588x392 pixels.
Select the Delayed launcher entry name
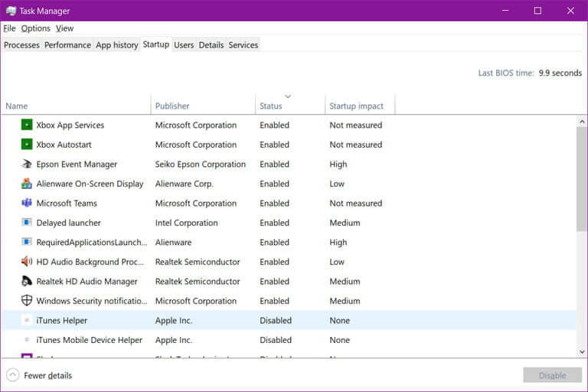pos(69,223)
